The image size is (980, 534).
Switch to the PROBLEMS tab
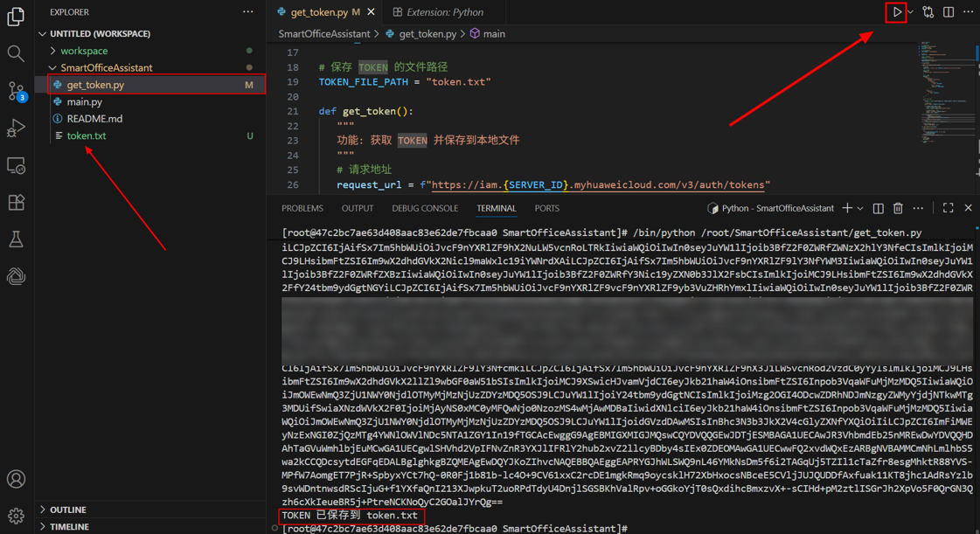click(302, 209)
